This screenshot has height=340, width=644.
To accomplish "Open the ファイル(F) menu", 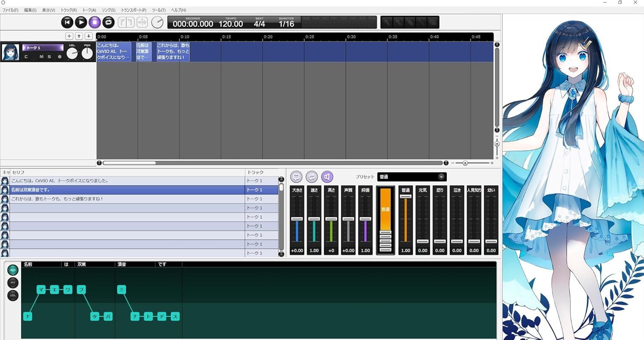I will [10, 10].
